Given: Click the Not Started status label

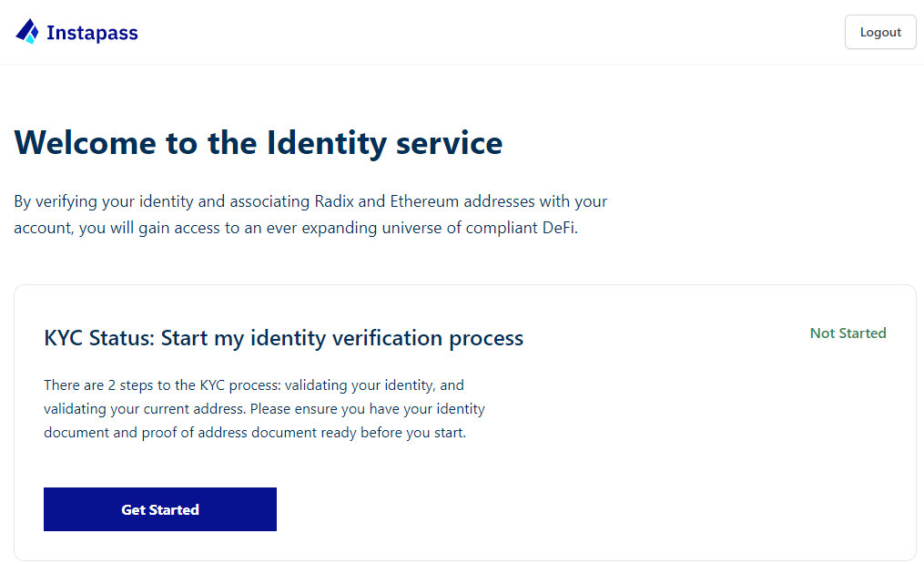Looking at the screenshot, I should pos(848,333).
